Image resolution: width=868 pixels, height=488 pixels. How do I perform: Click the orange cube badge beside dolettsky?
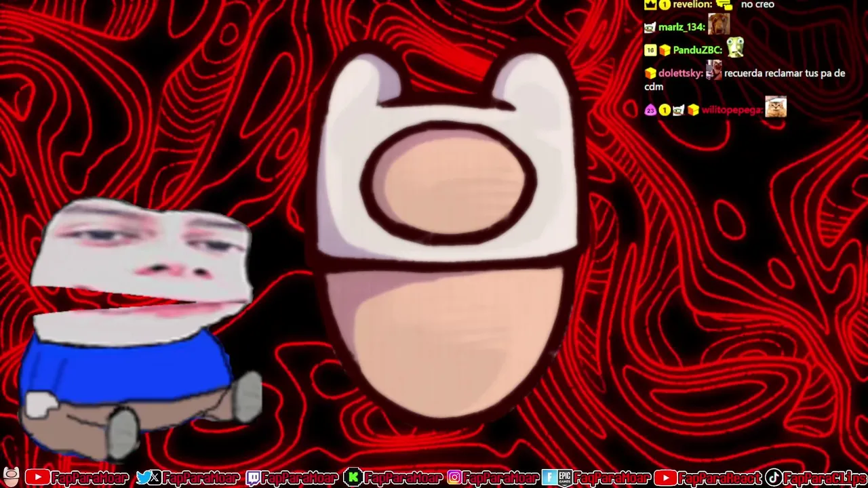point(650,73)
